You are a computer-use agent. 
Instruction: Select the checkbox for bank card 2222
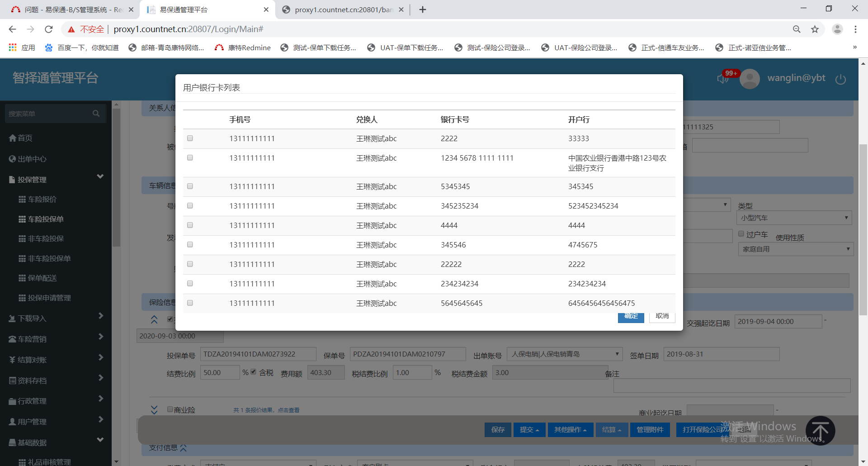coord(190,138)
